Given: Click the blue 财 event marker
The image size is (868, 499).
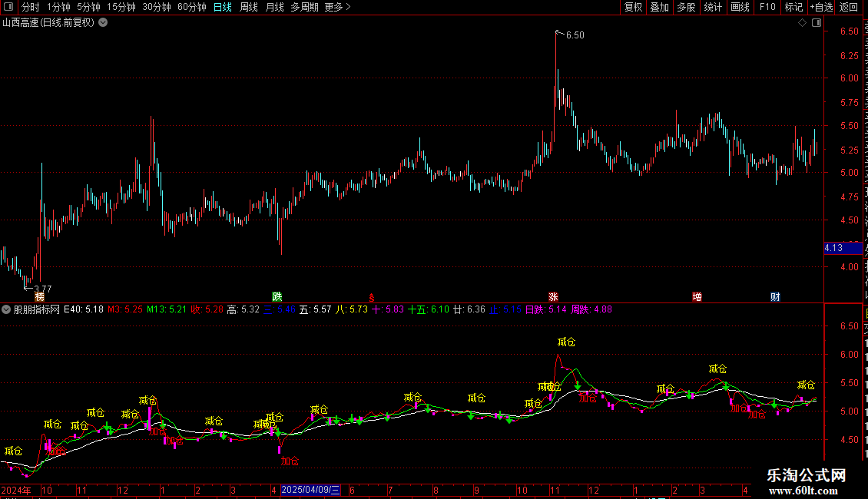Looking at the screenshot, I should pos(775,297).
